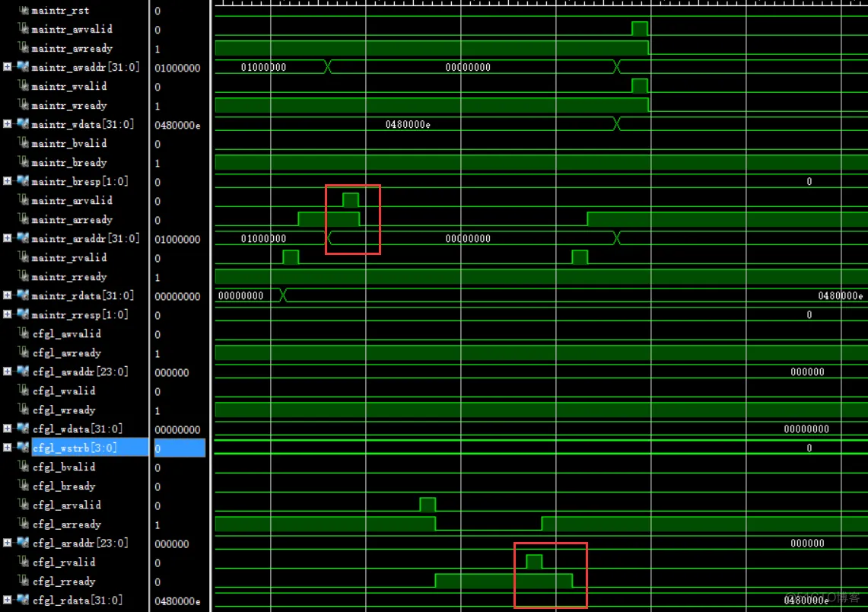Click the cfgl_arvalid pulse in the waveform

(428, 505)
